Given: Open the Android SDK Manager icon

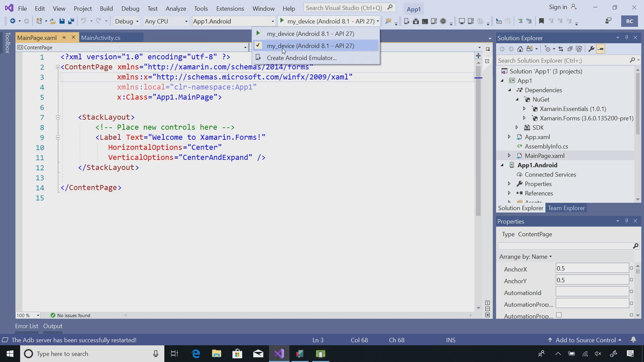Looking at the screenshot, I should coord(416,21).
